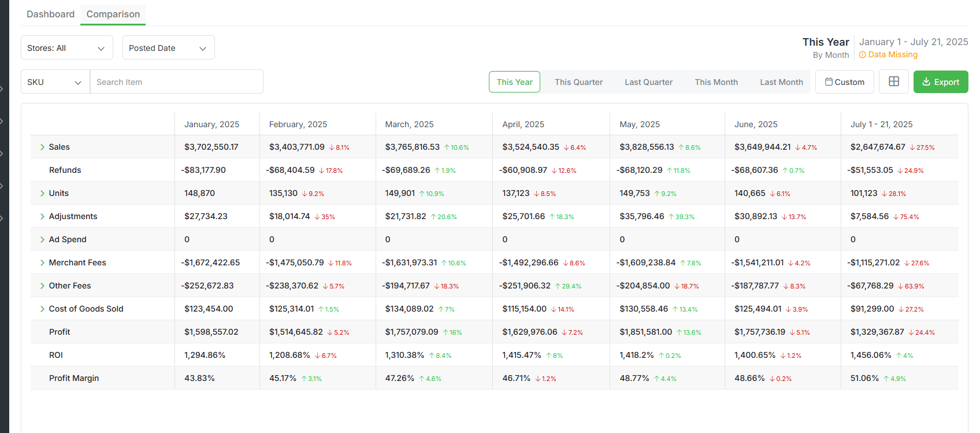Image resolution: width=980 pixels, height=433 pixels.
Task: Click the table layout grid icon
Action: click(893, 82)
